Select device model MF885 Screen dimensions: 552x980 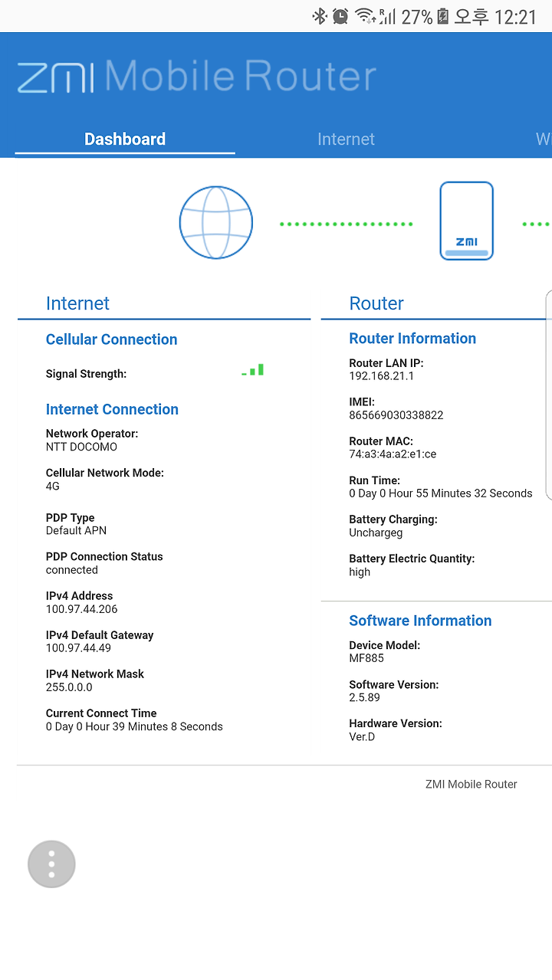click(366, 658)
